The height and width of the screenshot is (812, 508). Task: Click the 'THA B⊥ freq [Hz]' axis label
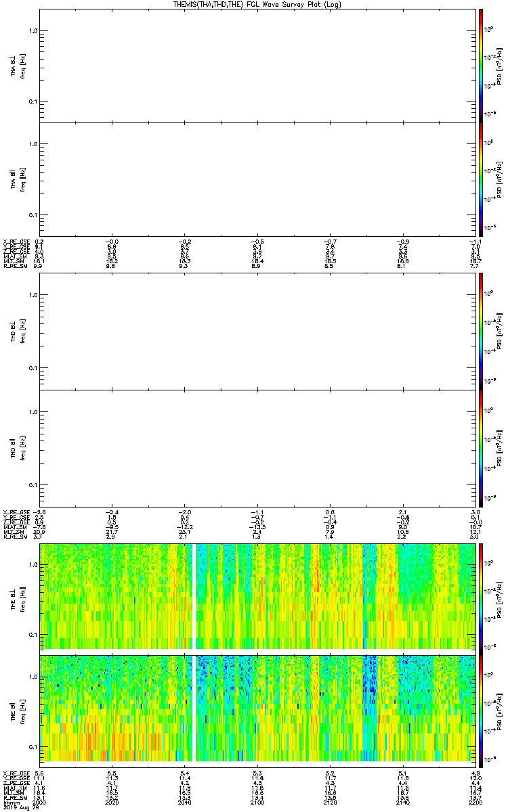[18, 66]
